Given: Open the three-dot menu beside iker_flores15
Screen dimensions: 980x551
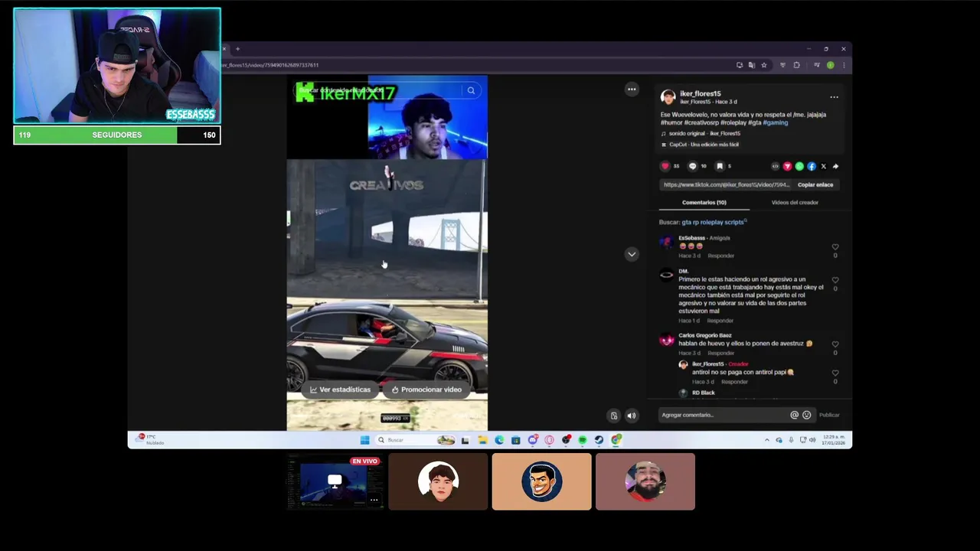Looking at the screenshot, I should (x=834, y=97).
